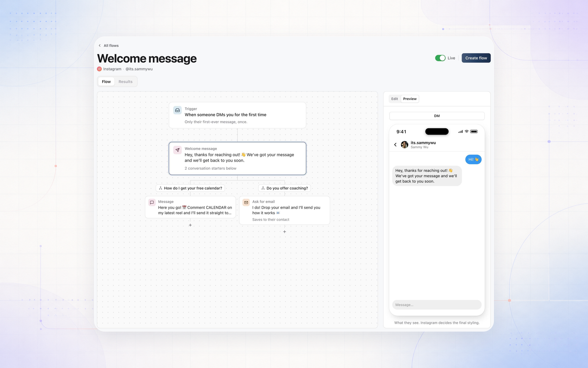Select the Preview tab in side panel
The height and width of the screenshot is (368, 588).
click(410, 99)
